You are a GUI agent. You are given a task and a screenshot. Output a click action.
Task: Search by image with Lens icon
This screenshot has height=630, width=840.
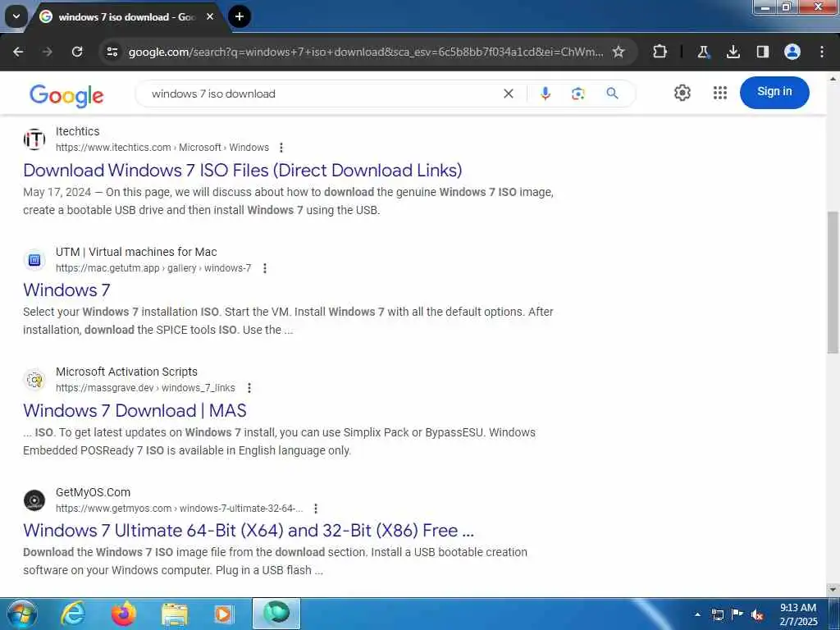pos(578,94)
